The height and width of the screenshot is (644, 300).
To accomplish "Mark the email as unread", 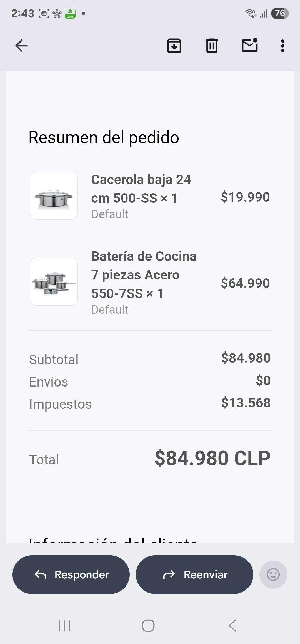I will click(250, 45).
